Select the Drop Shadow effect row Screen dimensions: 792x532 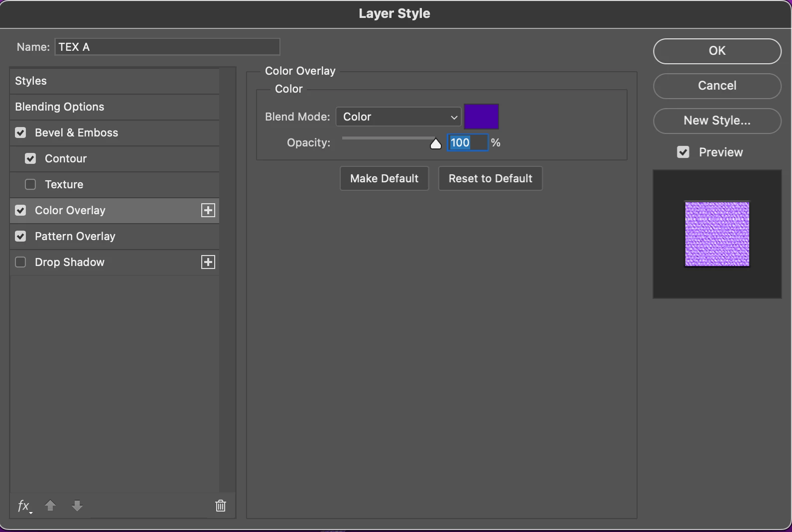coord(114,262)
